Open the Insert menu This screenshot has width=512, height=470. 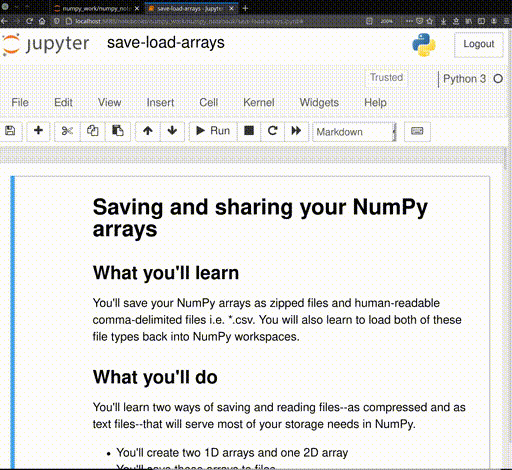click(160, 102)
